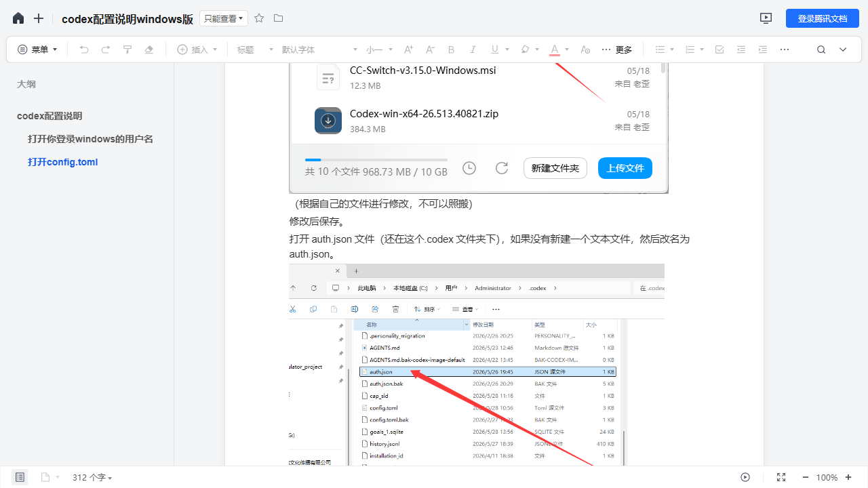868x488 pixels.
Task: Open the 只能查看 permission dropdown
Action: 224,18
